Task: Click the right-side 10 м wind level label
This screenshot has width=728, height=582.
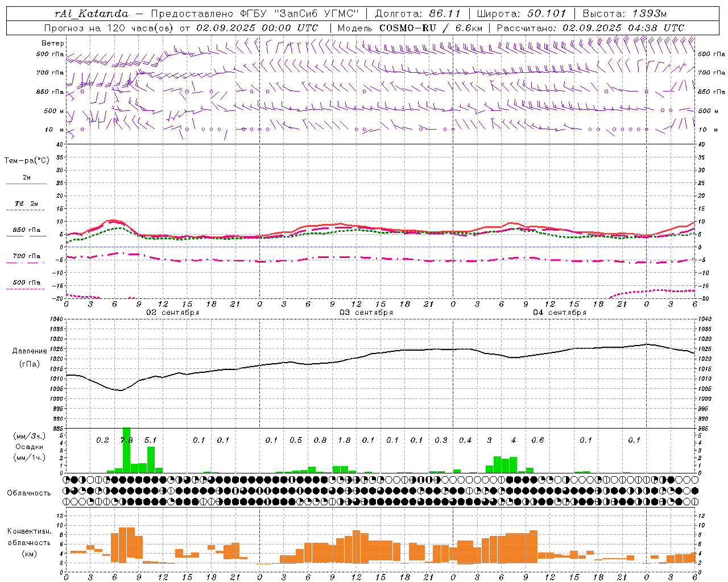Action: (x=707, y=130)
